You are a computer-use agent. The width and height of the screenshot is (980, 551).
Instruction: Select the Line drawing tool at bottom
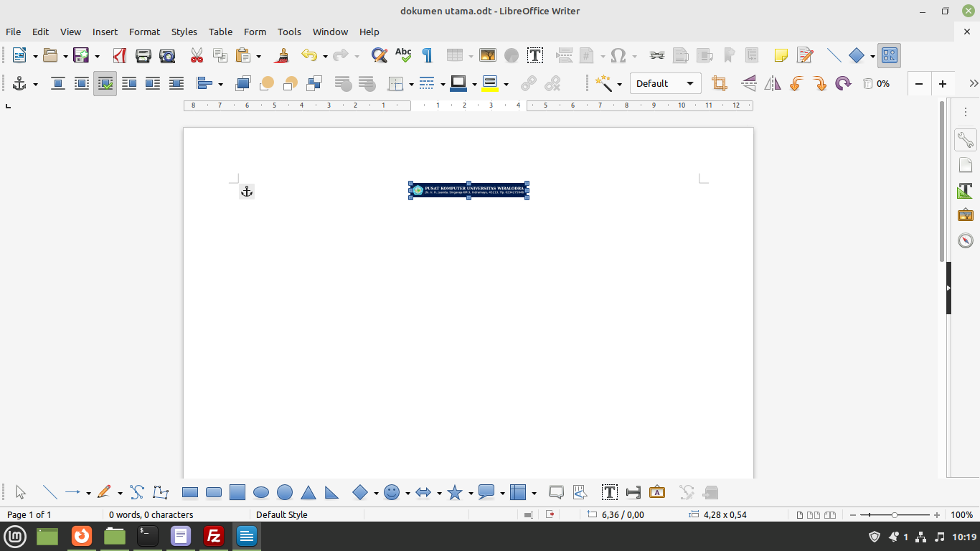(x=50, y=492)
